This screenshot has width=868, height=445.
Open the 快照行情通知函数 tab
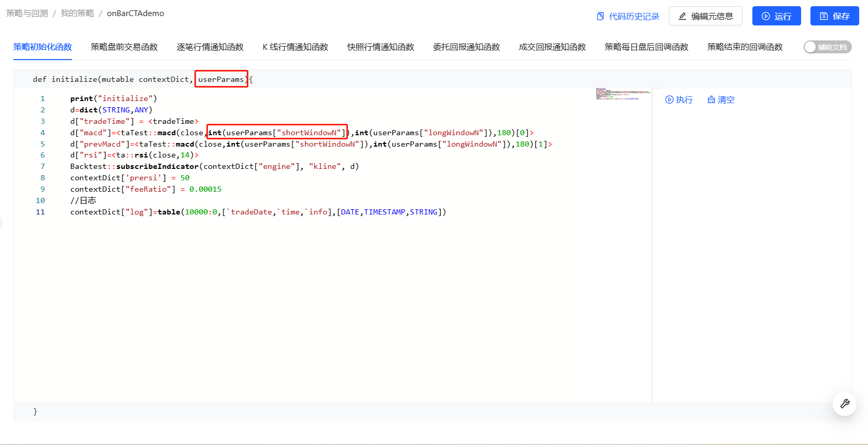point(381,47)
